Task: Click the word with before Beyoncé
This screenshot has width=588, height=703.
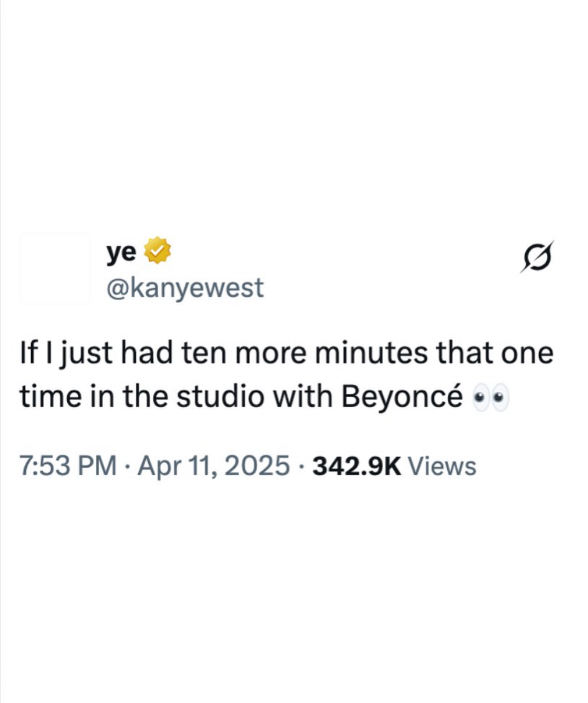Action: pos(303,396)
